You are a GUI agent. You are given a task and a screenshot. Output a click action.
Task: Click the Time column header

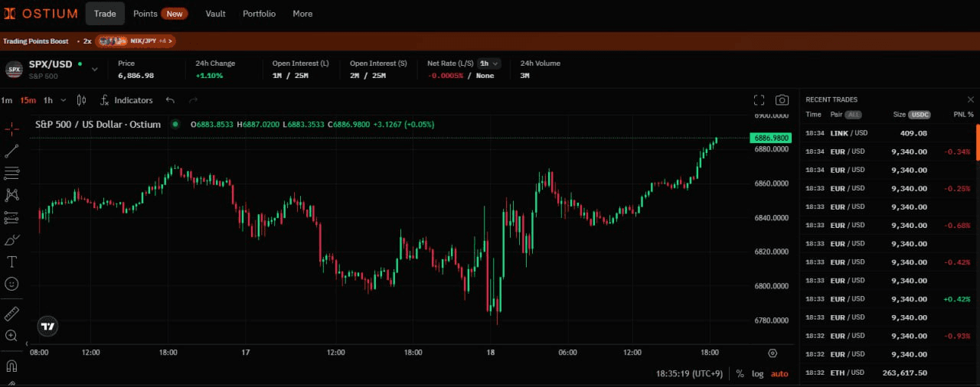click(813, 115)
